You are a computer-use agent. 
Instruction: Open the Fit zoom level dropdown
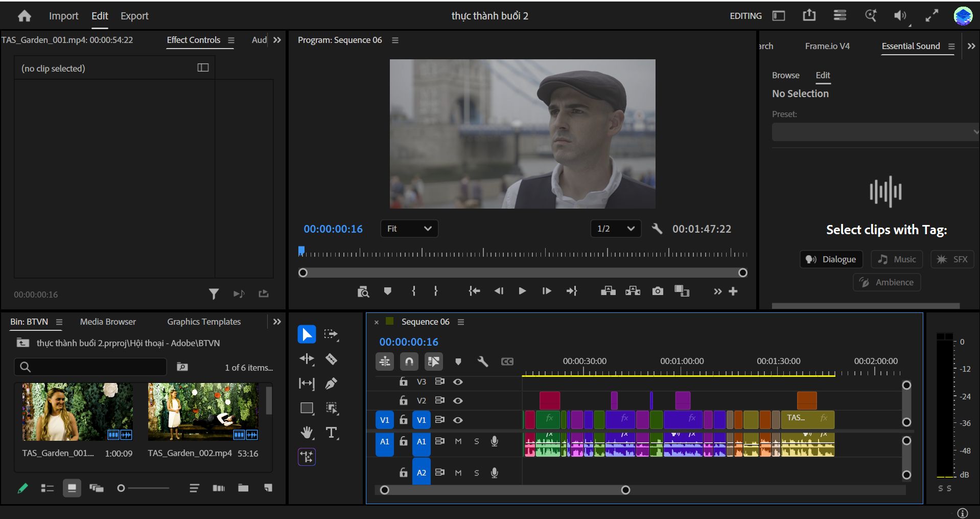click(409, 229)
